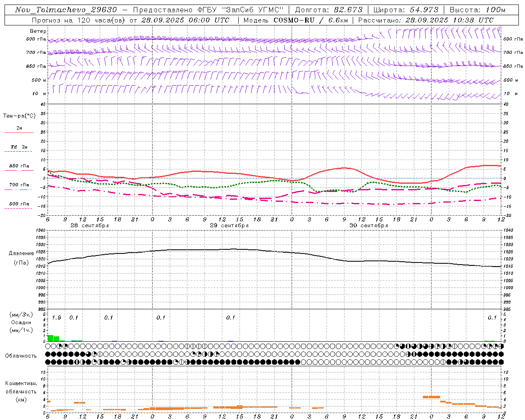
Task: Click the '30 сентября' date label
Action: [x=368, y=226]
